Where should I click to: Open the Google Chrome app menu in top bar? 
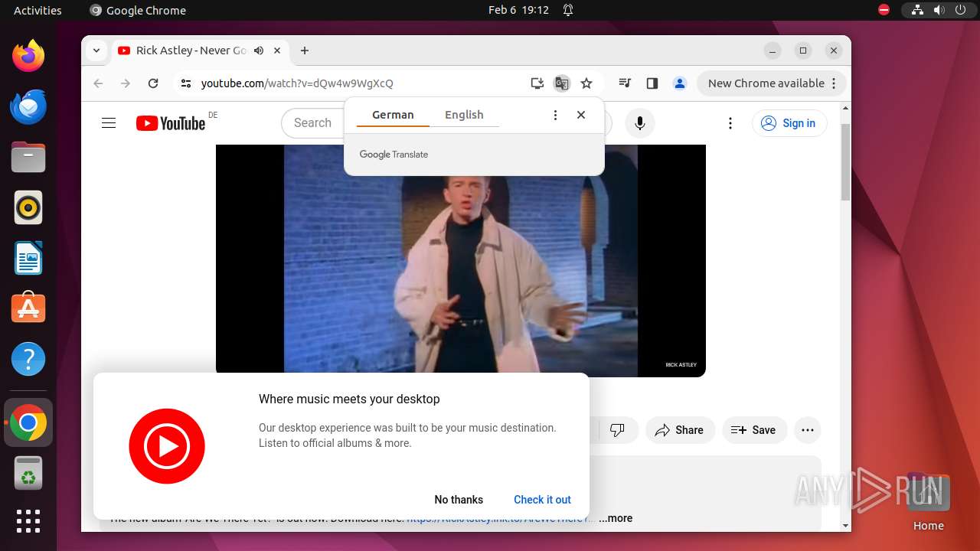coord(138,10)
